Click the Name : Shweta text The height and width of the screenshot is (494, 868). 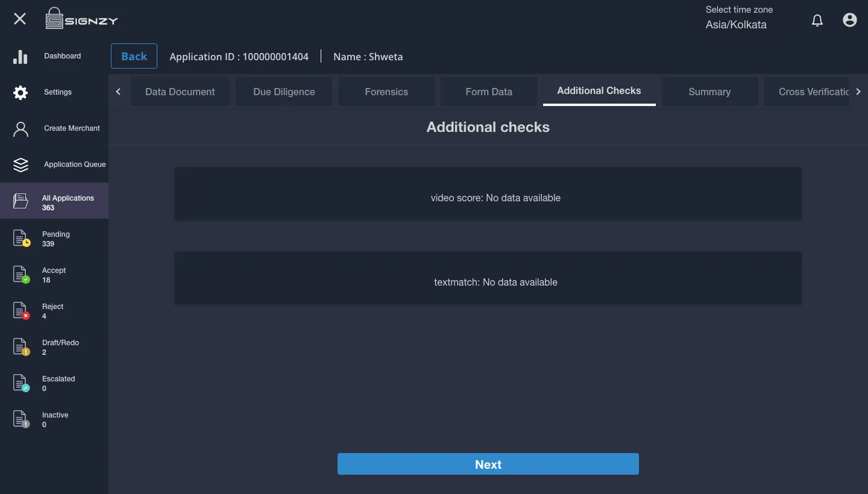[368, 57]
